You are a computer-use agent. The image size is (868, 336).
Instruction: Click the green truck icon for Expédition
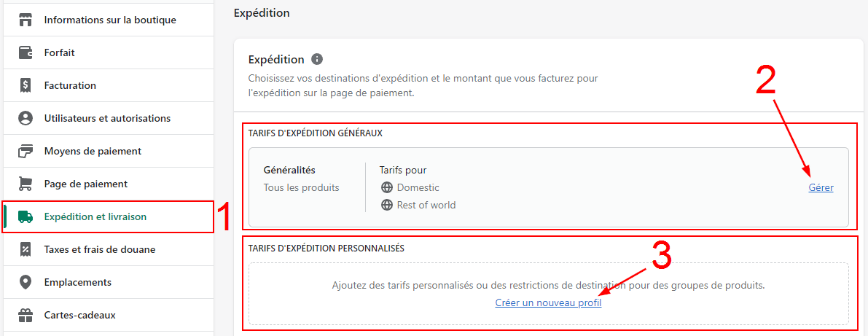tap(26, 216)
